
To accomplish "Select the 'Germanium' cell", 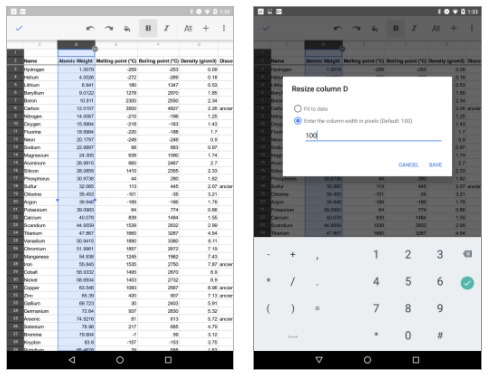I will (x=40, y=311).
